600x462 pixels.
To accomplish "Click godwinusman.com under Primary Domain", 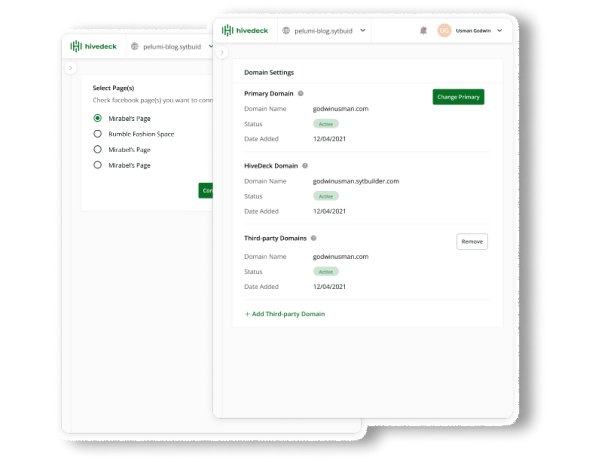I will tap(341, 109).
